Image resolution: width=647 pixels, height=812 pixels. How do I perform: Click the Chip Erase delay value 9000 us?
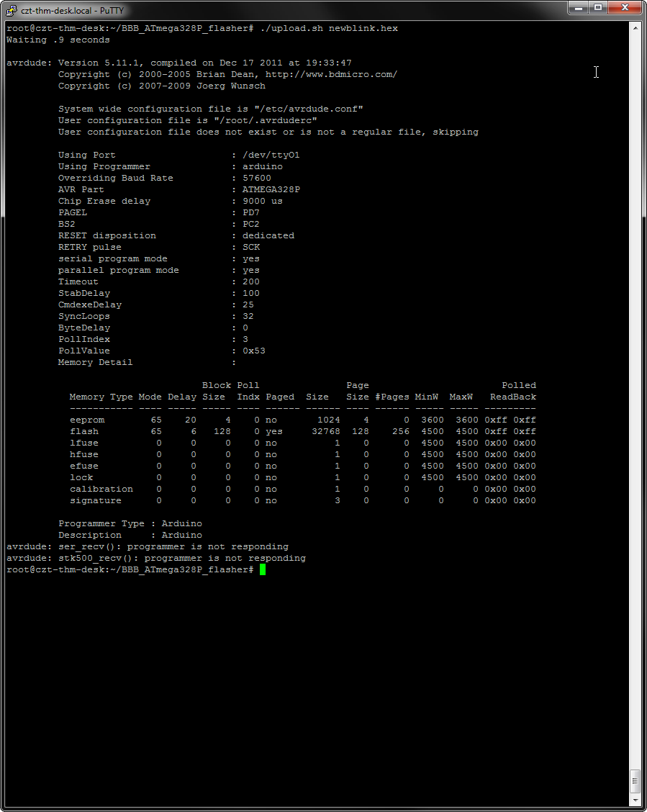pos(263,201)
